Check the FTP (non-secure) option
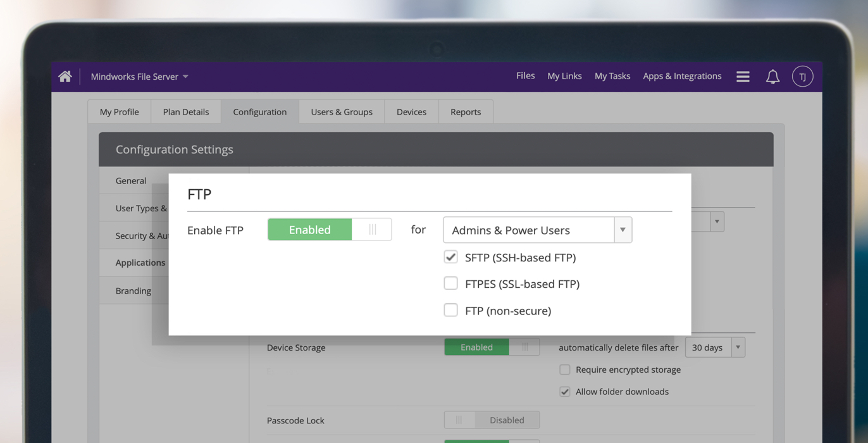Screen dimensions: 868x443 [450, 310]
